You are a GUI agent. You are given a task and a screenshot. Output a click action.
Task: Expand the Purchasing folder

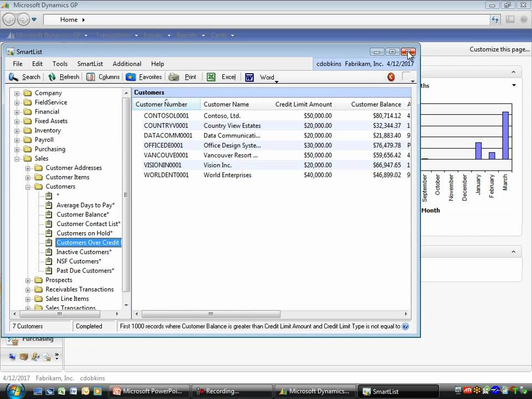click(x=17, y=149)
